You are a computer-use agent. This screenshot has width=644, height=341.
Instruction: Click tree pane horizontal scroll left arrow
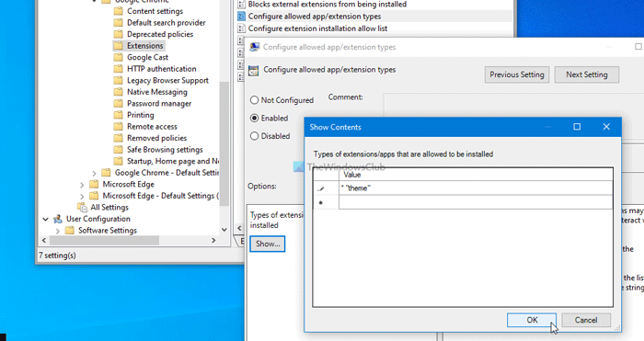[44, 240]
